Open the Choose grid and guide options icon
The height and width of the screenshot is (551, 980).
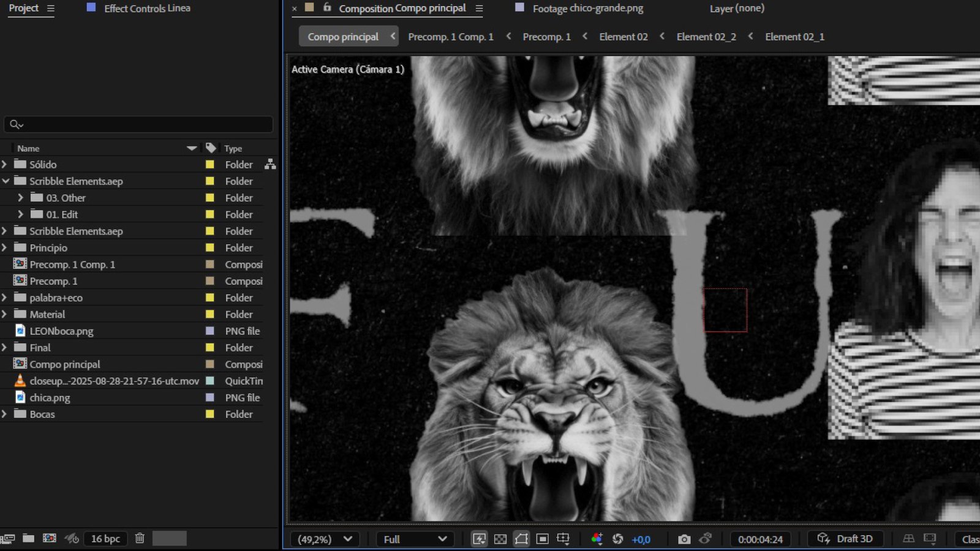[563, 539]
